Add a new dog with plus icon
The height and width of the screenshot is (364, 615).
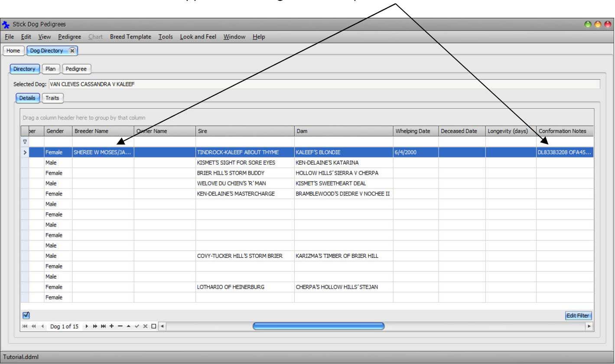[x=111, y=326]
